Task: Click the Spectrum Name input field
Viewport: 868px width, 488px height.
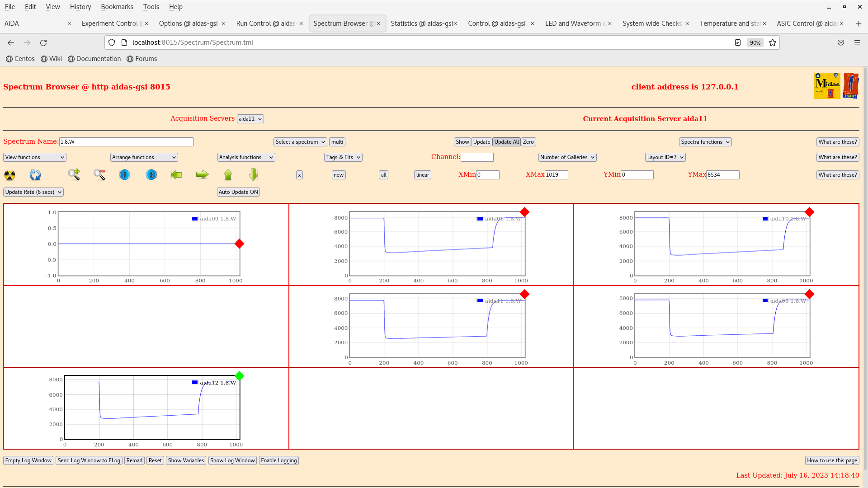Action: pyautogui.click(x=126, y=142)
